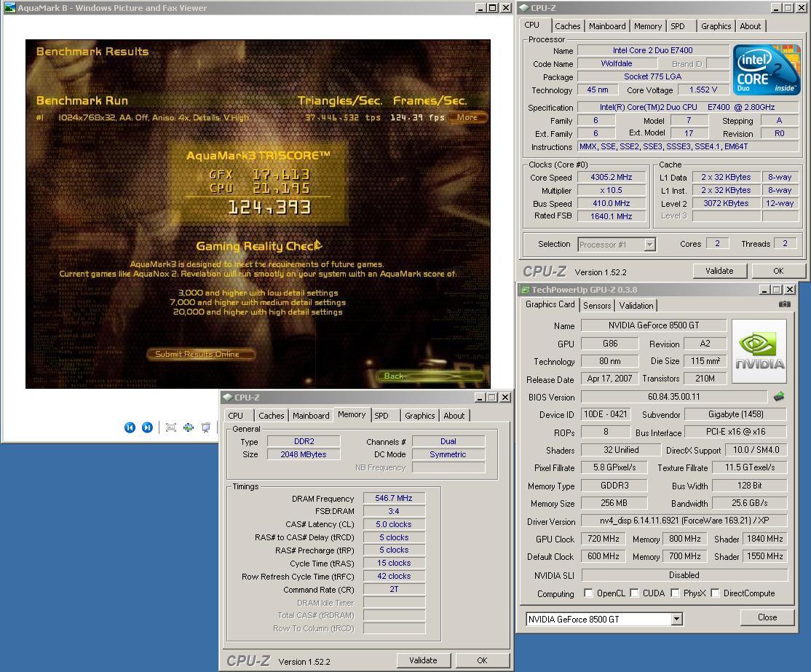Click the FSB:DRAM ratio value 3:4
The height and width of the screenshot is (672, 811).
point(394,511)
